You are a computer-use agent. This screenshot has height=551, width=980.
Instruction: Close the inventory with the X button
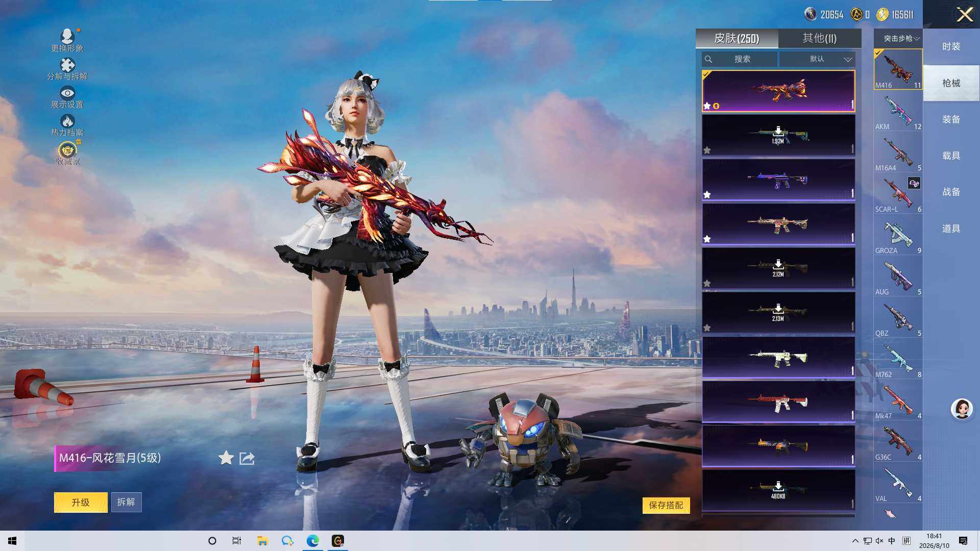(x=965, y=14)
